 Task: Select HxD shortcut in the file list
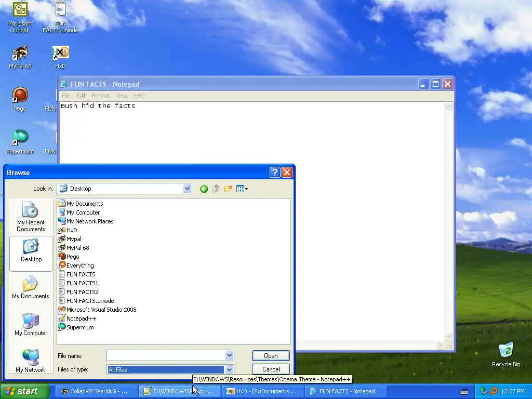pos(68,230)
